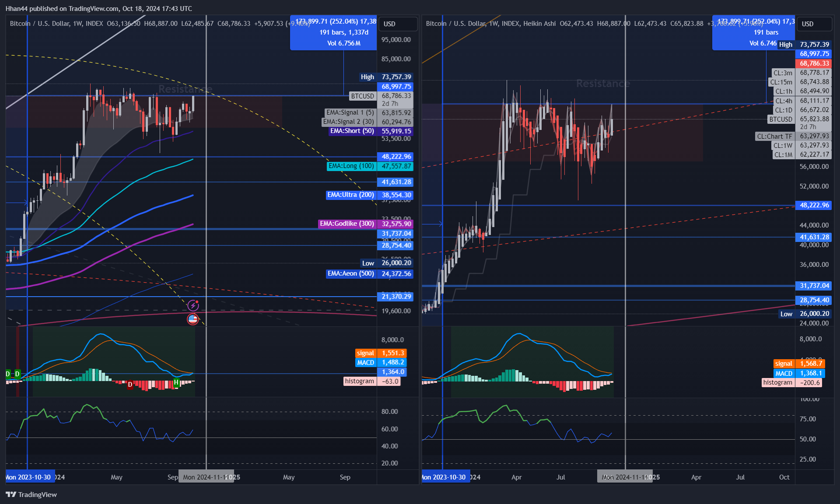
Task: Click left chart title Bitcoin / U.S. Dollar
Action: point(40,23)
